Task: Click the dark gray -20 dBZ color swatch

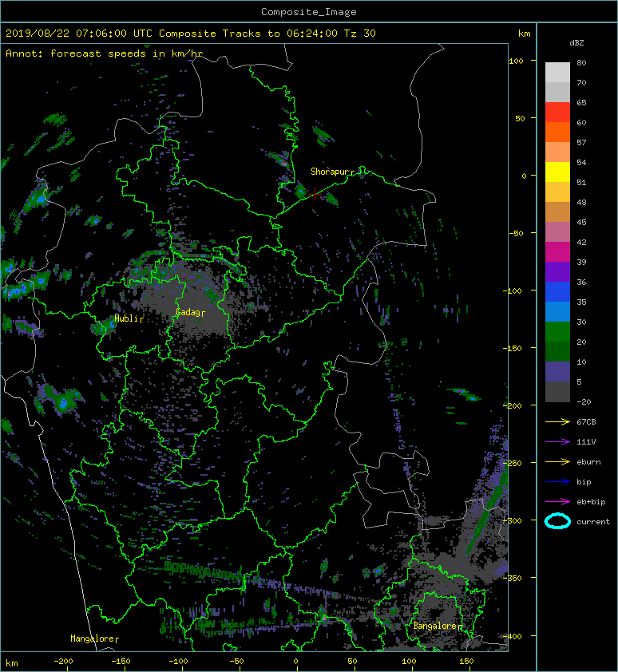Action: [x=557, y=392]
